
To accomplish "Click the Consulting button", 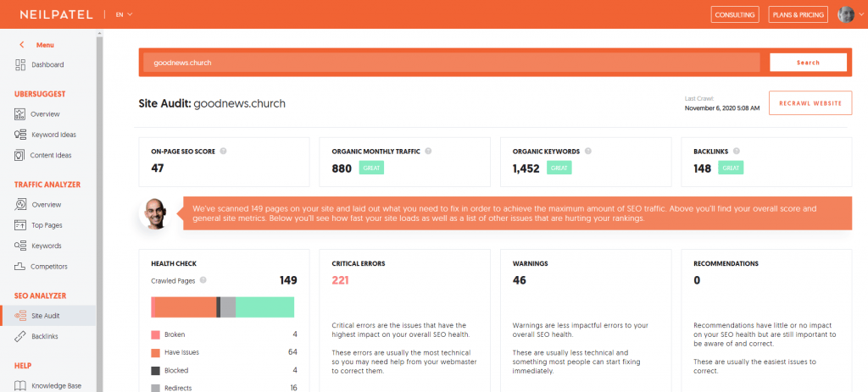I will (735, 14).
